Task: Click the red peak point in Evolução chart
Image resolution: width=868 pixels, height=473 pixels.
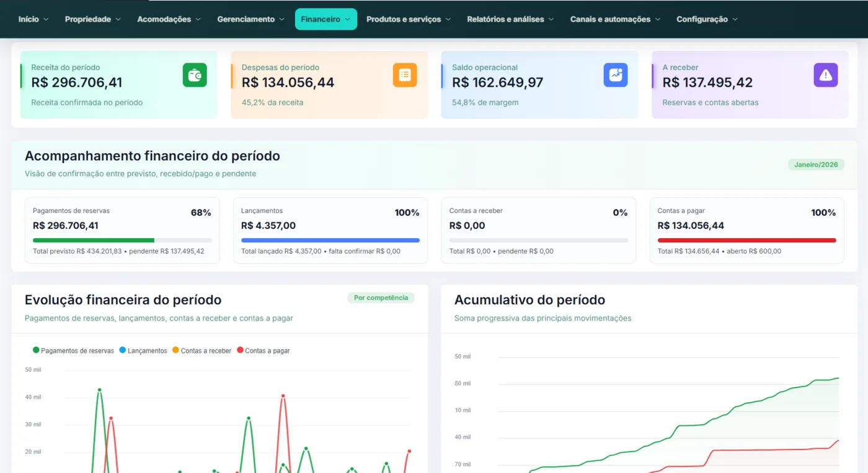Action: pos(283,396)
